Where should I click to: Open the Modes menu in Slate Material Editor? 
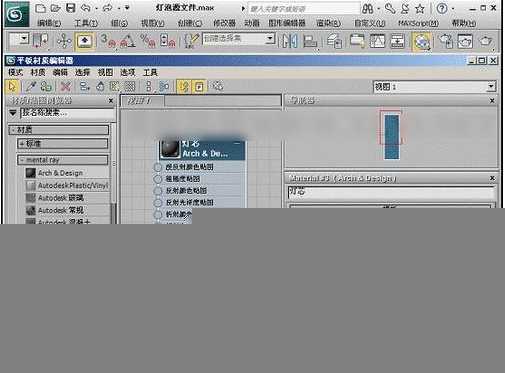tap(15, 72)
